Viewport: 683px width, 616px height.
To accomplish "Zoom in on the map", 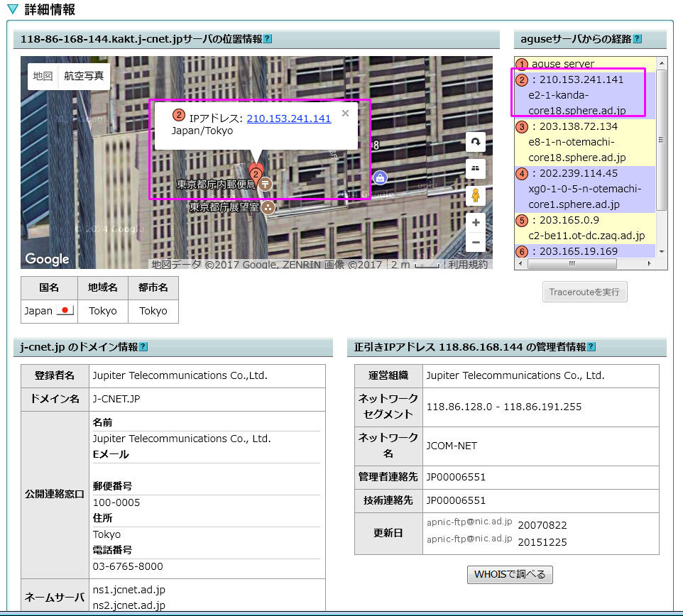I will (476, 222).
